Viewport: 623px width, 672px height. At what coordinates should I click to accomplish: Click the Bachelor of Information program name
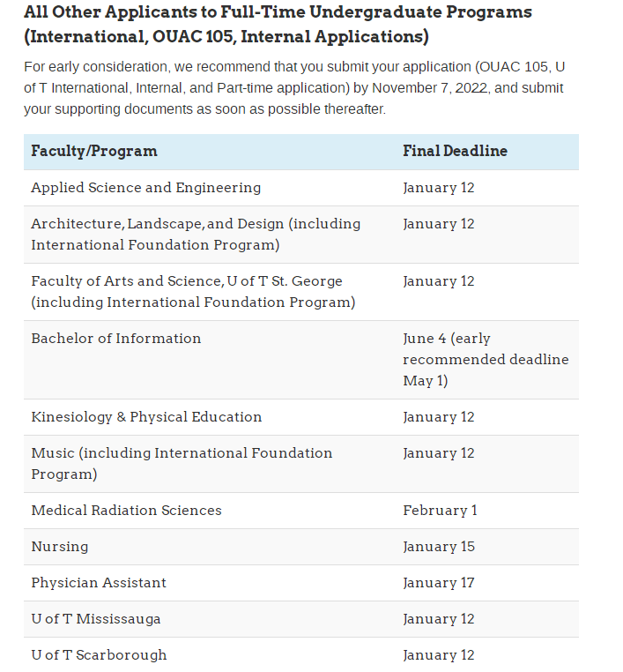coord(116,339)
